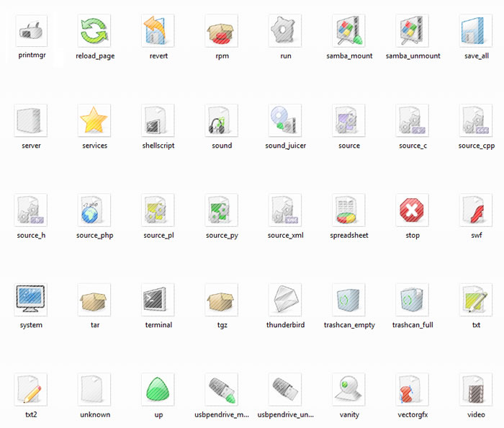Click the "spreadsheet" file name
Viewport: 504px width, 428px height.
[349, 236]
